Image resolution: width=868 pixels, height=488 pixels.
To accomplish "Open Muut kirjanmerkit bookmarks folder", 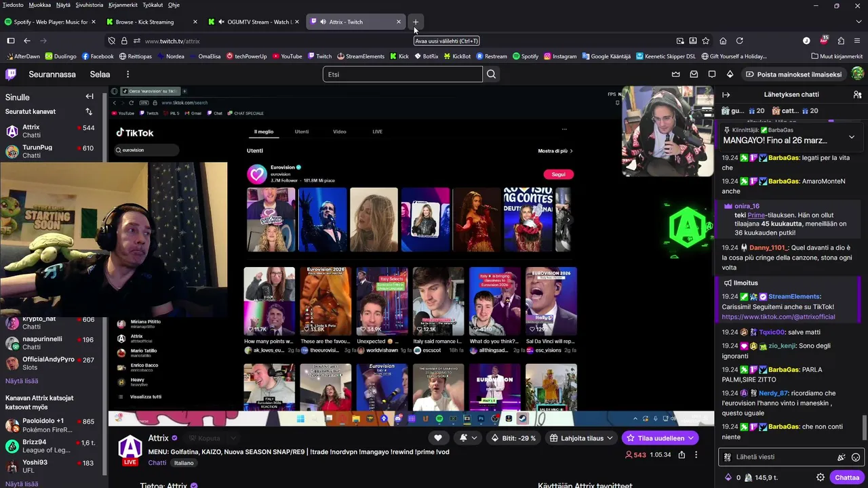I will point(835,56).
